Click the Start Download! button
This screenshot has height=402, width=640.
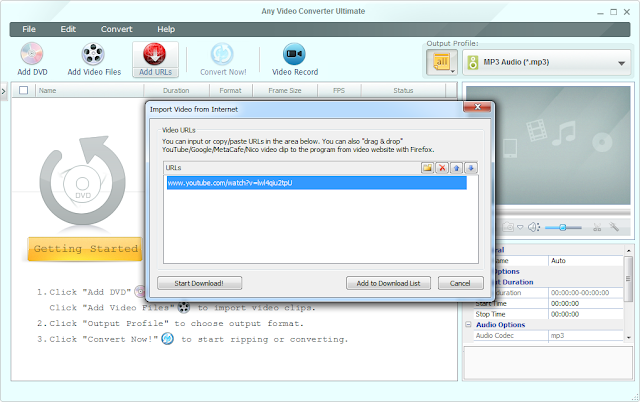coord(199,283)
